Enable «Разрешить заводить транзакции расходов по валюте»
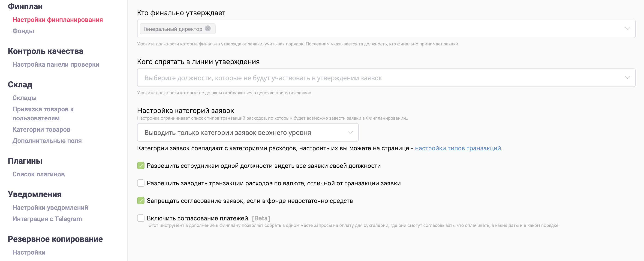The image size is (644, 261). pos(141,183)
